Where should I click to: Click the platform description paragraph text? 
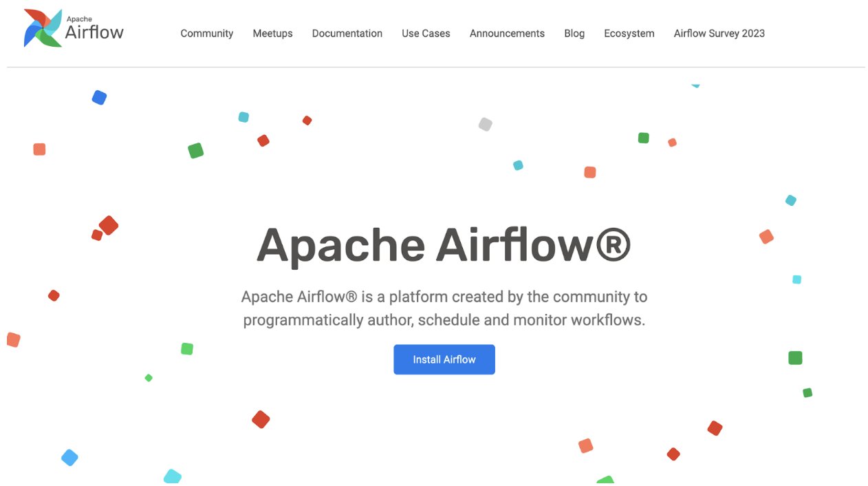444,308
